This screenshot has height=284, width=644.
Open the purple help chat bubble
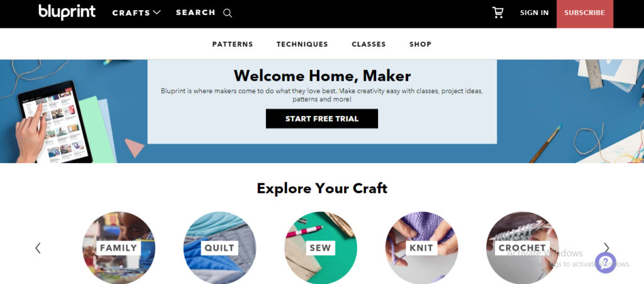point(606,263)
